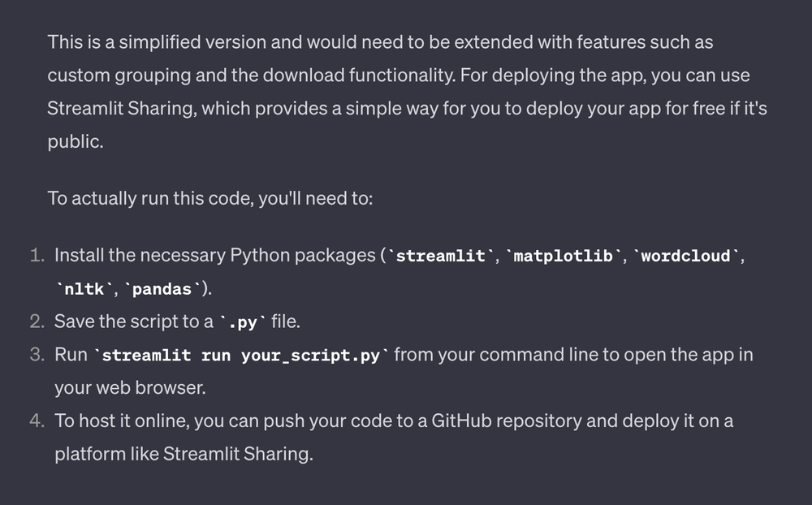The width and height of the screenshot is (812, 505).
Task: Click the `nltk` inline code
Action: coord(84,288)
